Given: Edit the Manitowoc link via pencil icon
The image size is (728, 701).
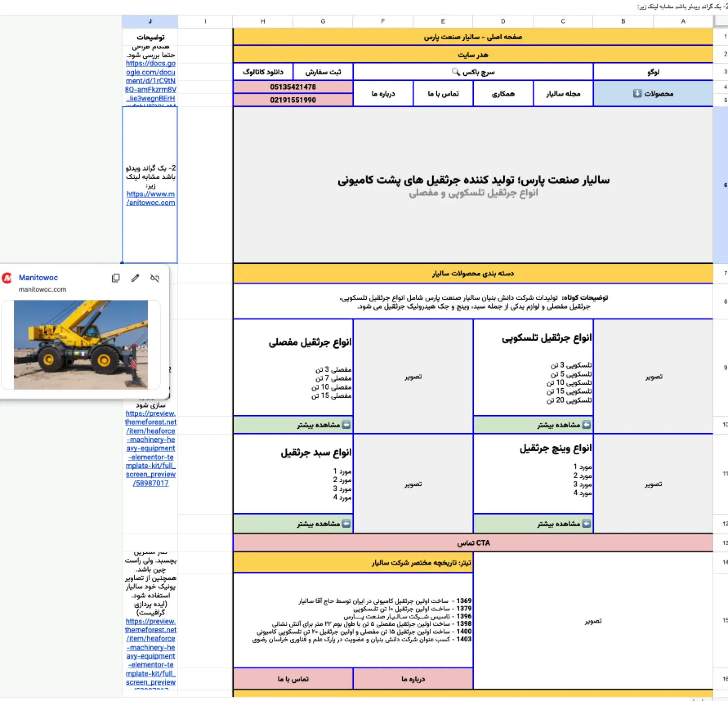Looking at the screenshot, I should click(x=135, y=278).
